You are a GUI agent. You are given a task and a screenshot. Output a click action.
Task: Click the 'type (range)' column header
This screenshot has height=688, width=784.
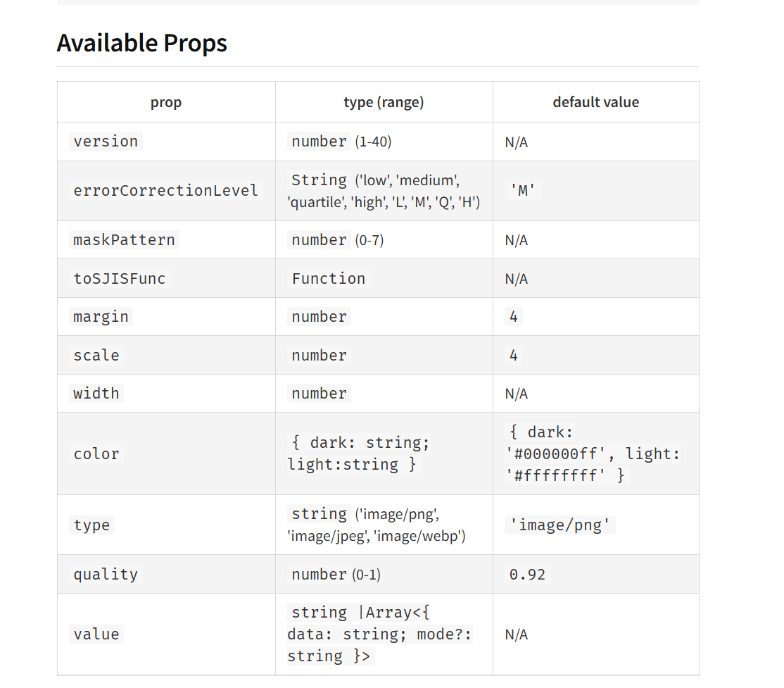point(384,102)
